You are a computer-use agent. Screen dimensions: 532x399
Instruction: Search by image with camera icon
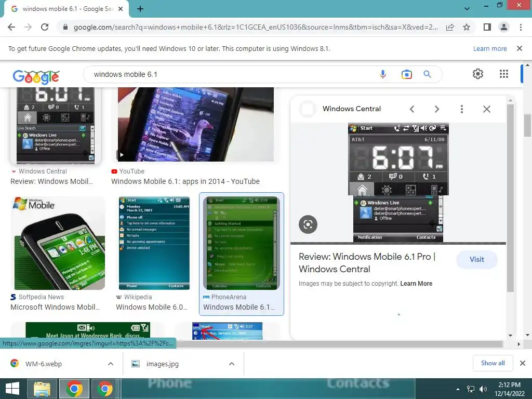tap(406, 74)
